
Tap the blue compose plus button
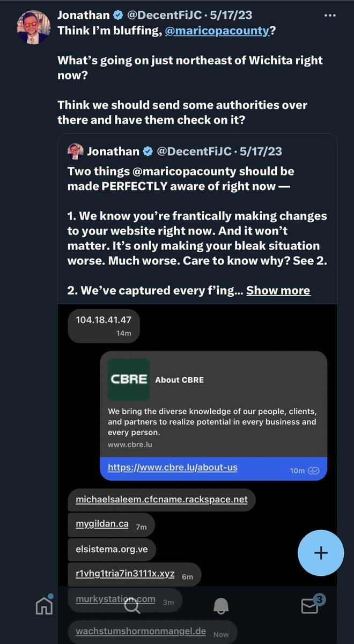pos(321,553)
